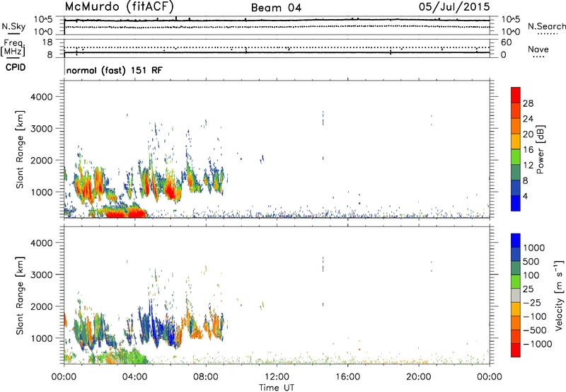This screenshot has width=566, height=392.
Task: Click the Velocity [m s-1] colorbar label
Action: 559,295
